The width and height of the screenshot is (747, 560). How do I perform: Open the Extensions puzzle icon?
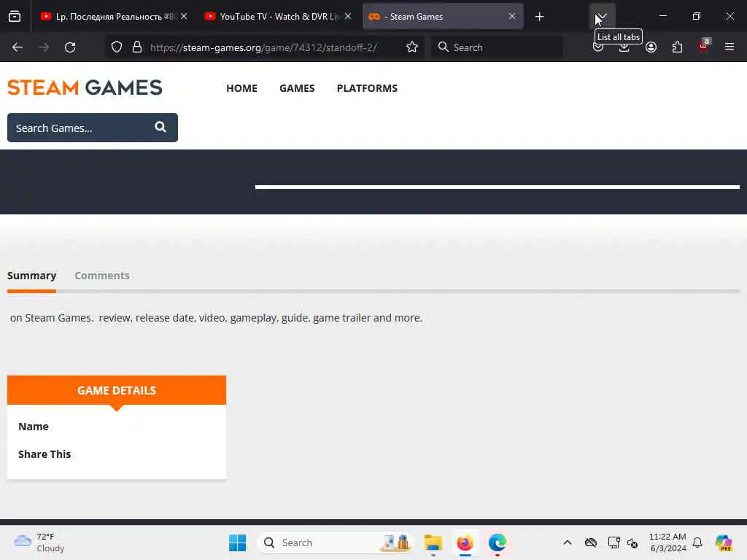click(677, 47)
